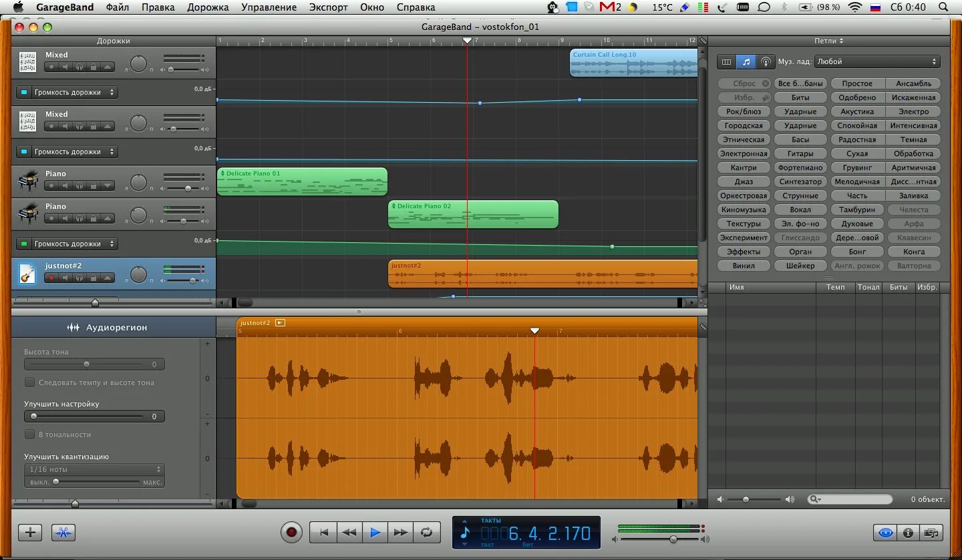Open the loop browser podcast sounds view icon
The image size is (962, 560).
(x=766, y=61)
